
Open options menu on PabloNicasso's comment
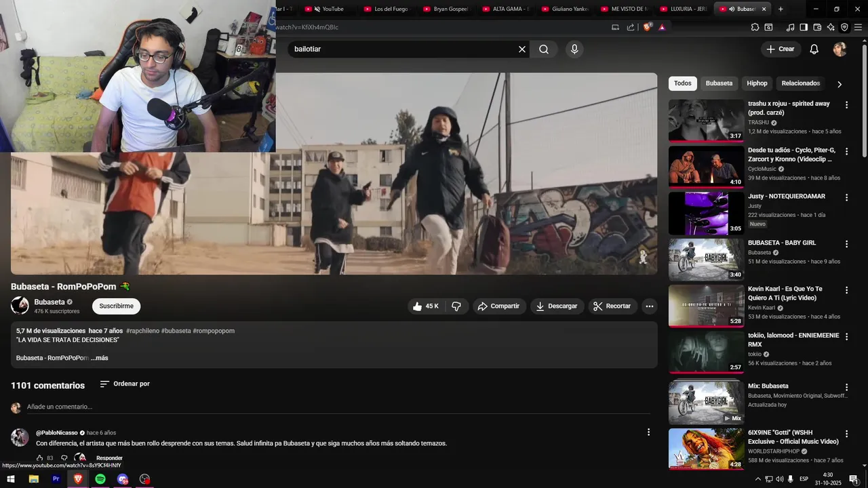coord(648,432)
